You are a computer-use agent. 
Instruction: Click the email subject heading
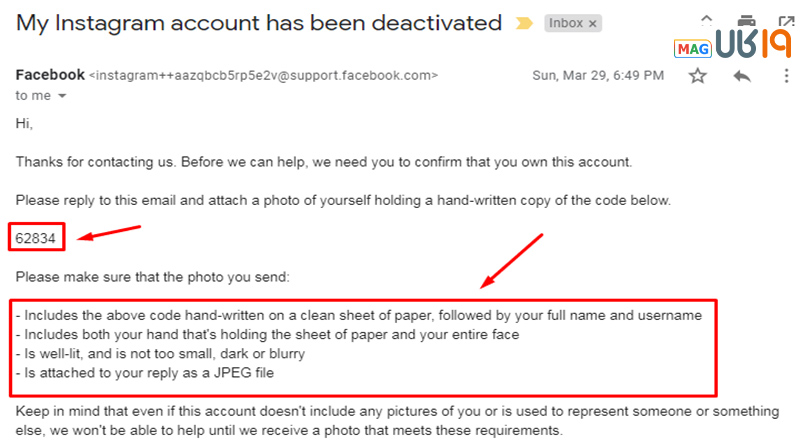259,23
